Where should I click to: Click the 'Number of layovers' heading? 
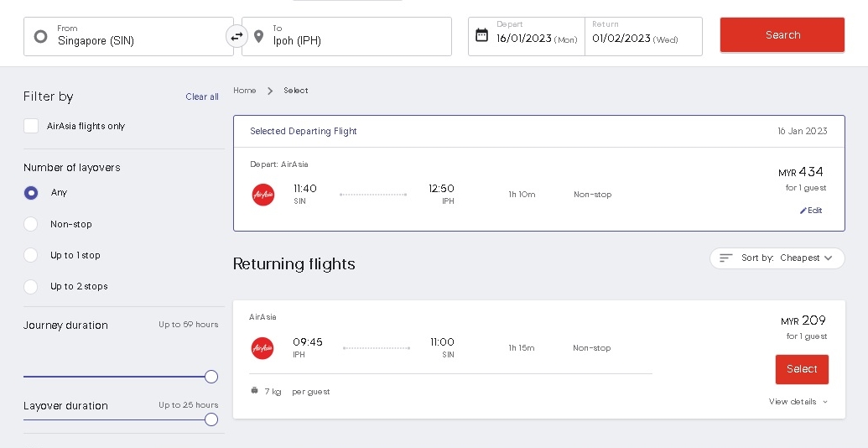pos(72,167)
